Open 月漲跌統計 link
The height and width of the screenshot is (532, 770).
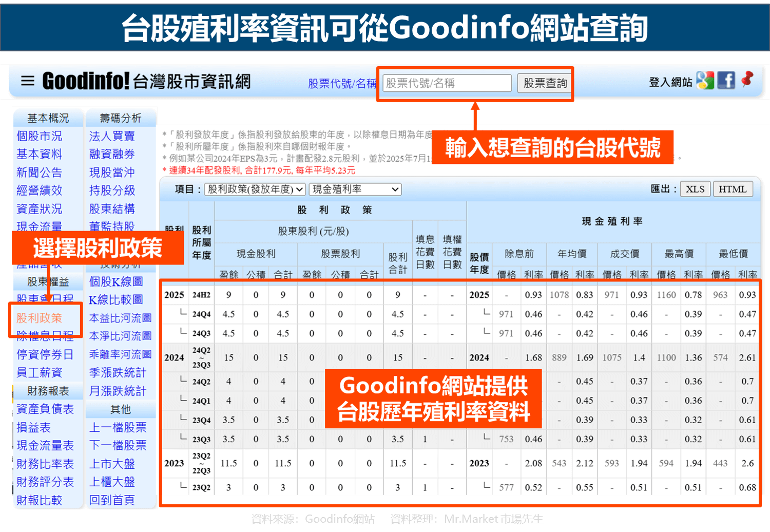(118, 391)
